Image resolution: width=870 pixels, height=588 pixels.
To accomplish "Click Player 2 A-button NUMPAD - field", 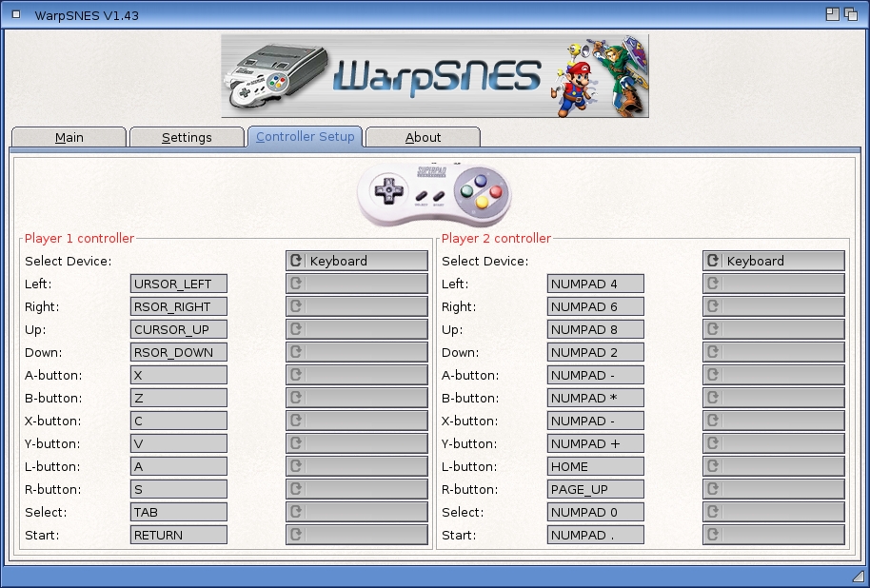I will pyautogui.click(x=595, y=375).
